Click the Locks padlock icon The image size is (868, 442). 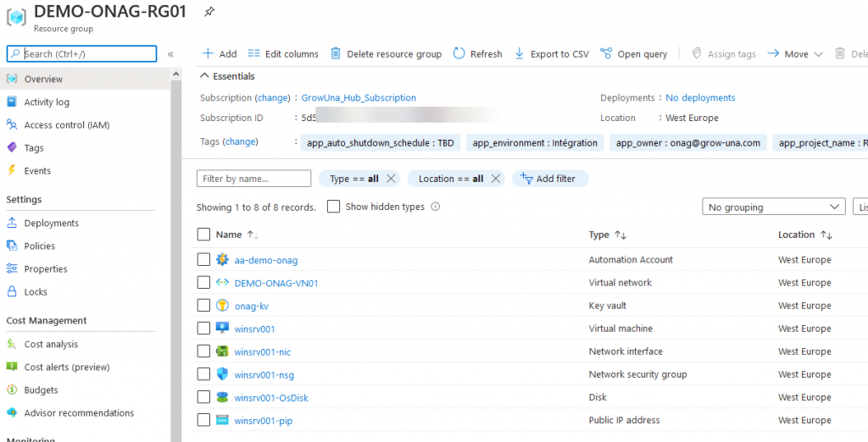coord(12,291)
